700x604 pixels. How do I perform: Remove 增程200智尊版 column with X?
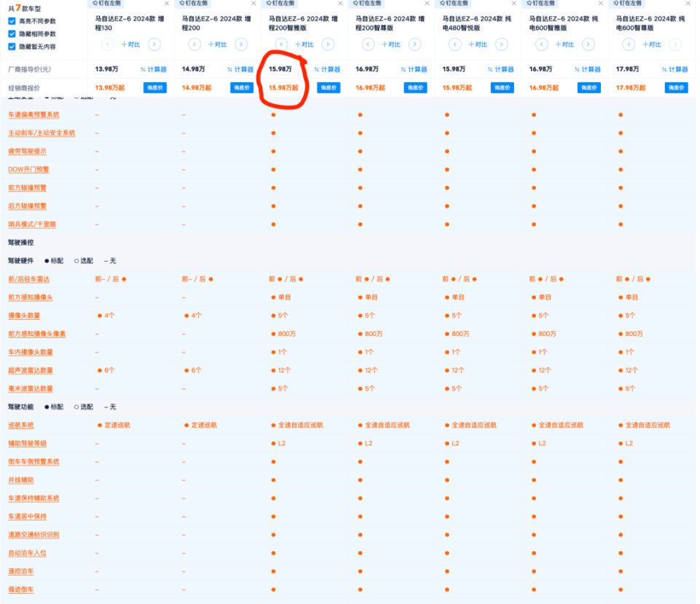click(x=427, y=4)
